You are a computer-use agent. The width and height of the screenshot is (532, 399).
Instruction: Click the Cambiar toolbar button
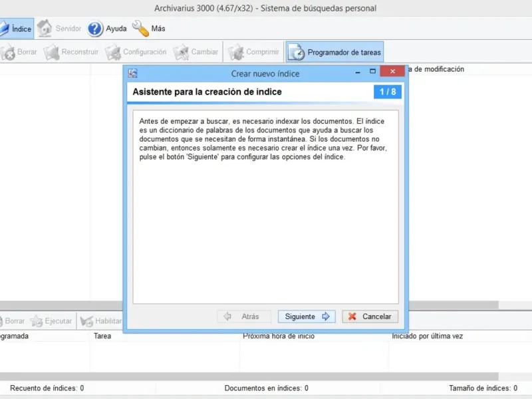click(196, 52)
